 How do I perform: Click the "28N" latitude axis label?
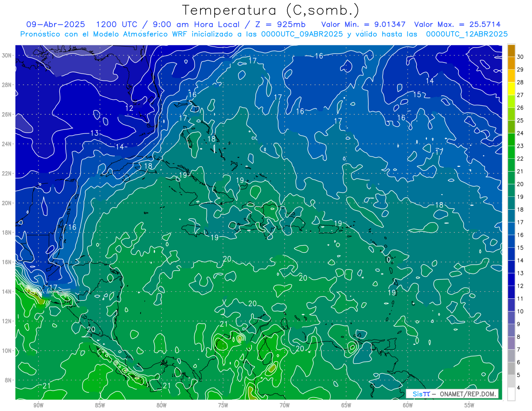pos(8,85)
